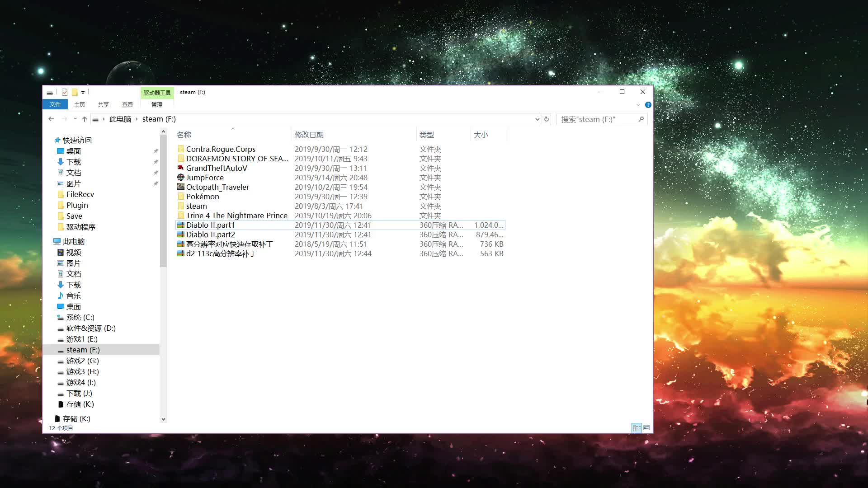Open the 文件 ribbon tab
This screenshot has width=868, height=488.
coord(55,104)
